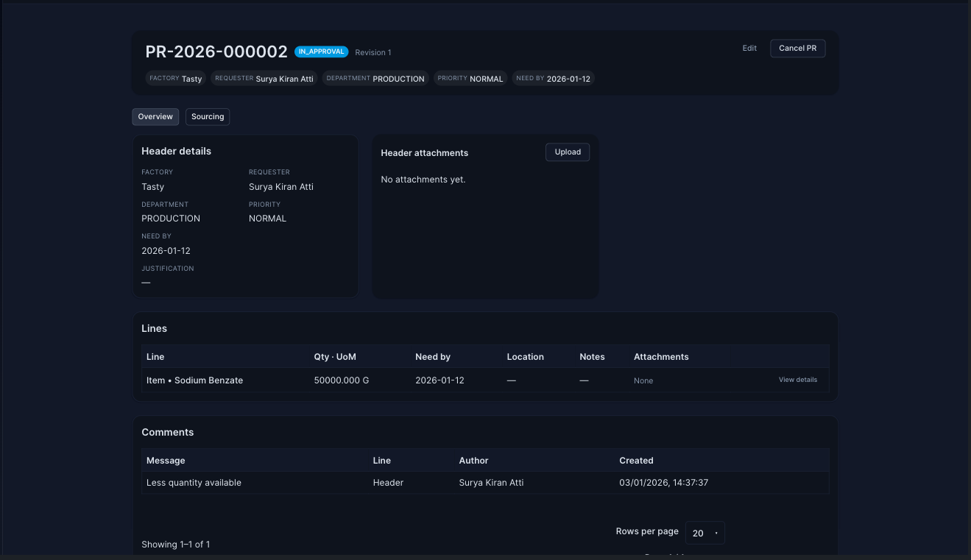
Task: Click the Priority NORMAL chip
Action: (x=470, y=79)
